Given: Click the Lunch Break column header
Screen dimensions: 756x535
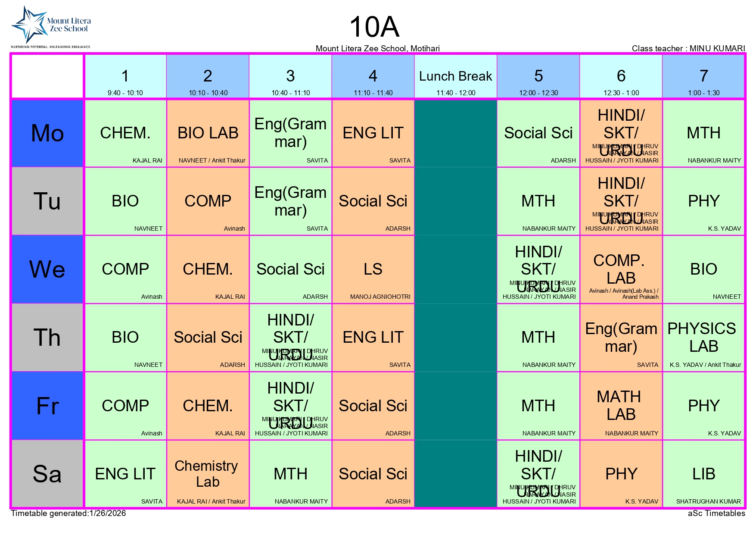Looking at the screenshot, I should click(455, 77).
